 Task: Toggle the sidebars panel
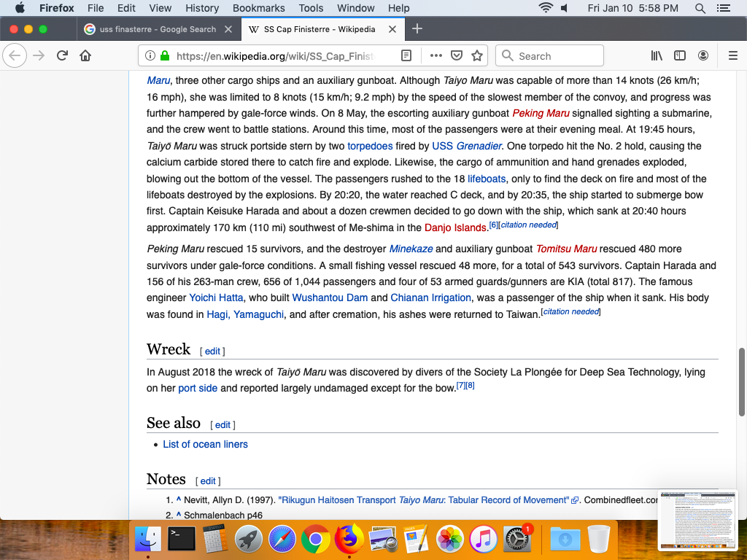(x=680, y=56)
